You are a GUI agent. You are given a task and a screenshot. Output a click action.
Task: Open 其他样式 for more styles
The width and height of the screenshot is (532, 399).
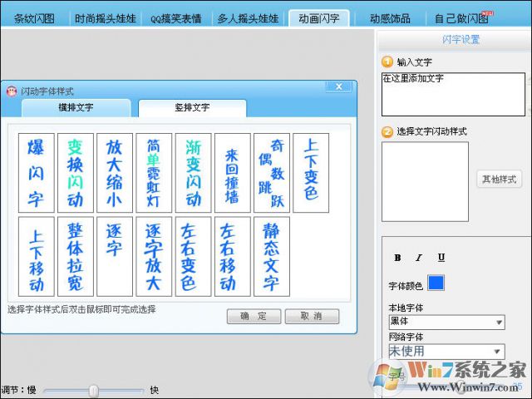point(499,179)
